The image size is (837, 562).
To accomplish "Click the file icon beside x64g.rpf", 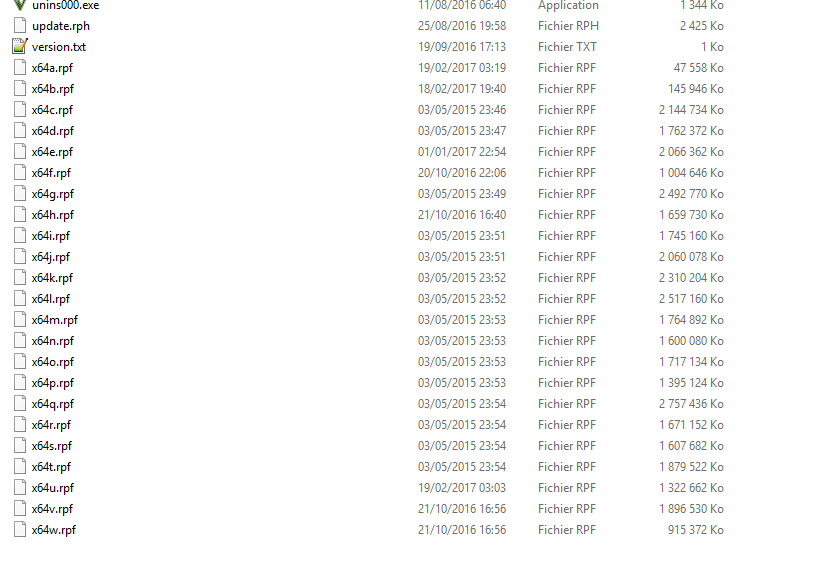I will [x=20, y=194].
